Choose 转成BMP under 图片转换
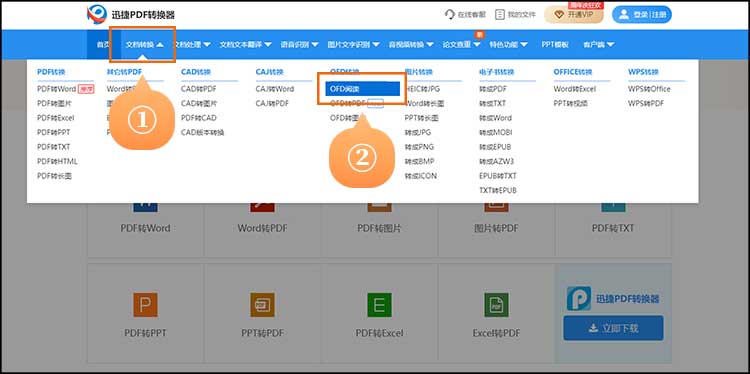 coord(419,161)
